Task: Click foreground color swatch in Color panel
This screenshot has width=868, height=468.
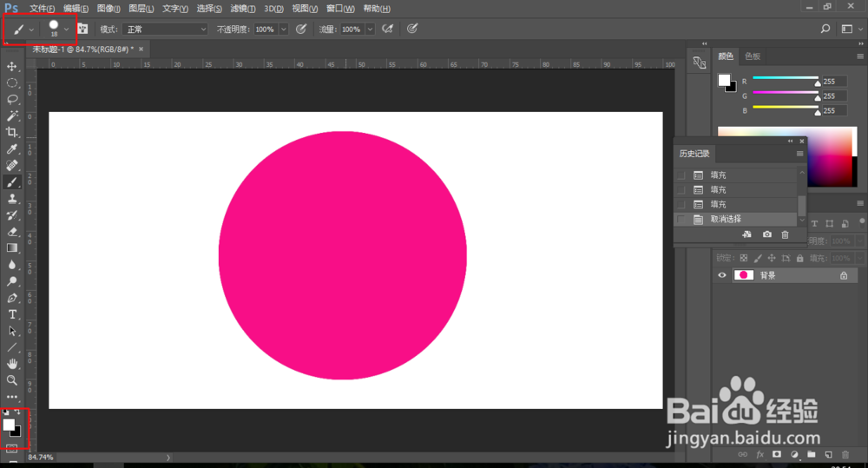Action: 724,80
